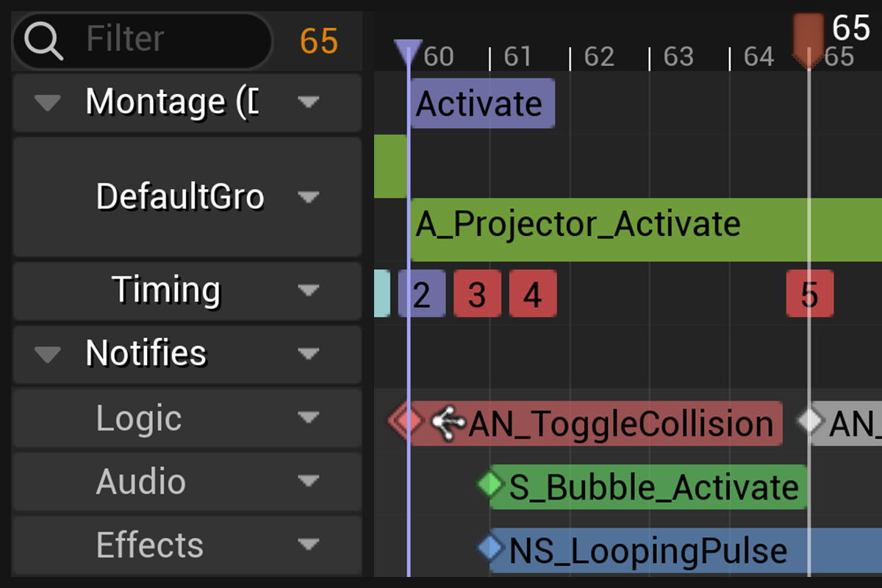Image resolution: width=882 pixels, height=588 pixels.
Task: Click the branching icon on AN_ToggleCollision
Action: [448, 423]
